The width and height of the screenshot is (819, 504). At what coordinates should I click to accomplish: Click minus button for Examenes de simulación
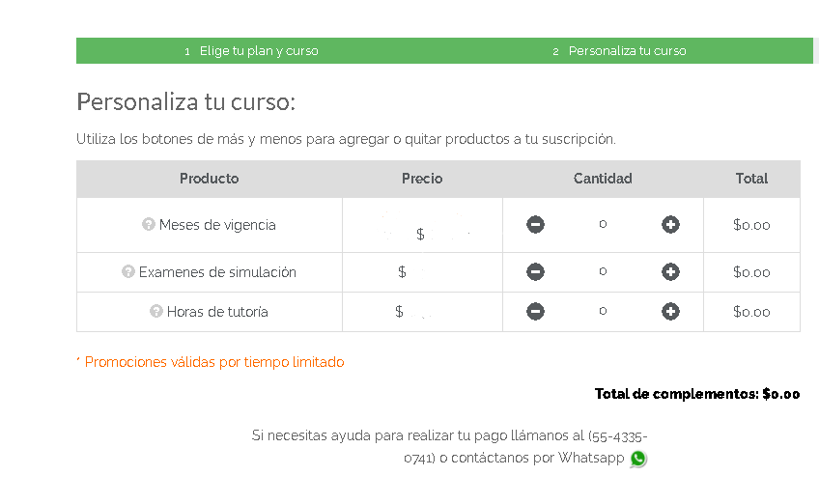pyautogui.click(x=535, y=271)
